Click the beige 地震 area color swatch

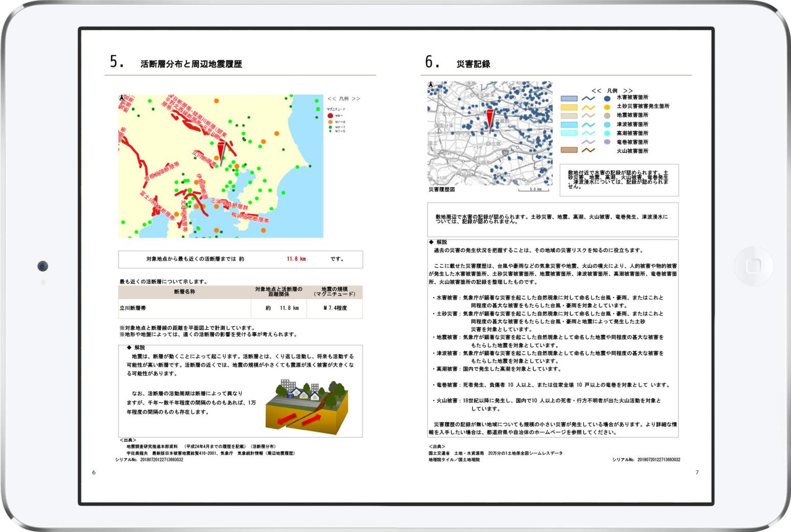coord(568,116)
